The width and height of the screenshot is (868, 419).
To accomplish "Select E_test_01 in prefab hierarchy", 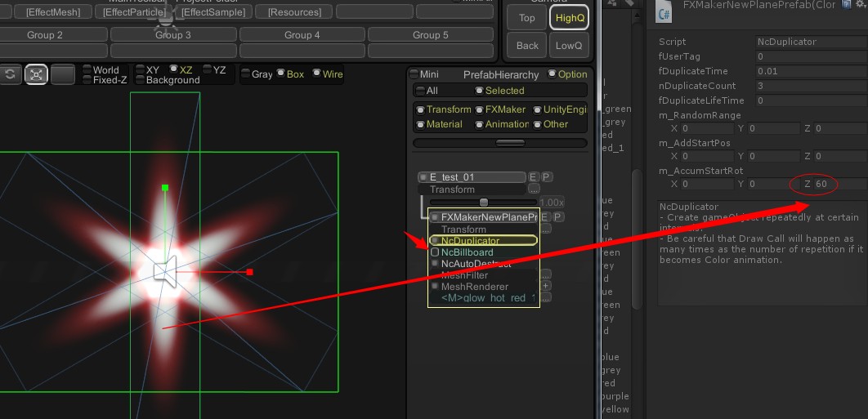I will pos(472,177).
